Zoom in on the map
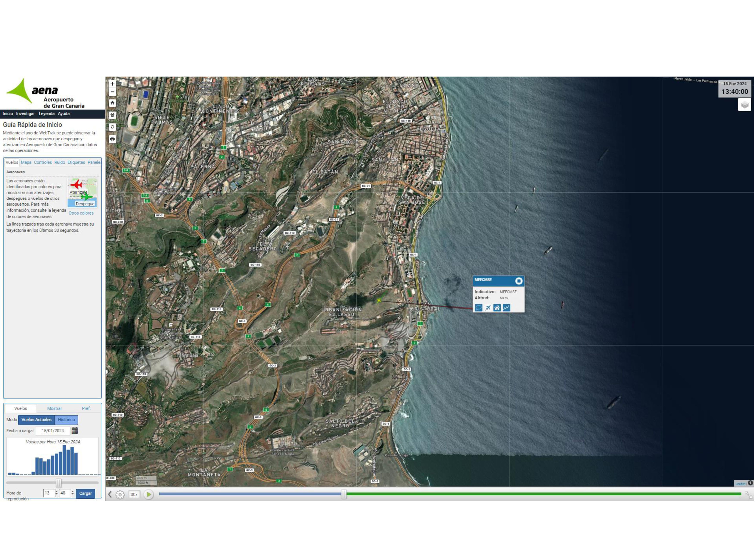This screenshot has width=756, height=535. point(112,84)
